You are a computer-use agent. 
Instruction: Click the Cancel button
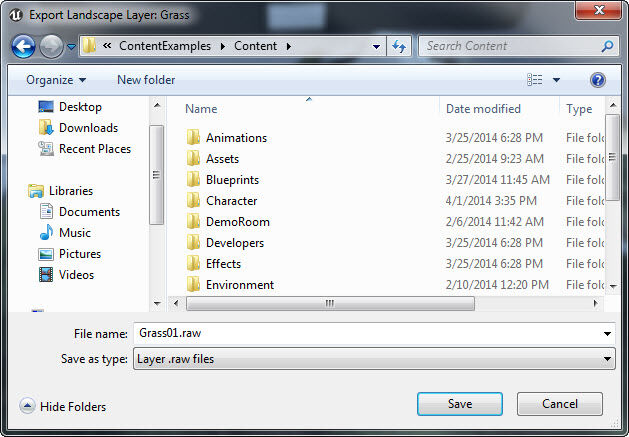tap(560, 404)
